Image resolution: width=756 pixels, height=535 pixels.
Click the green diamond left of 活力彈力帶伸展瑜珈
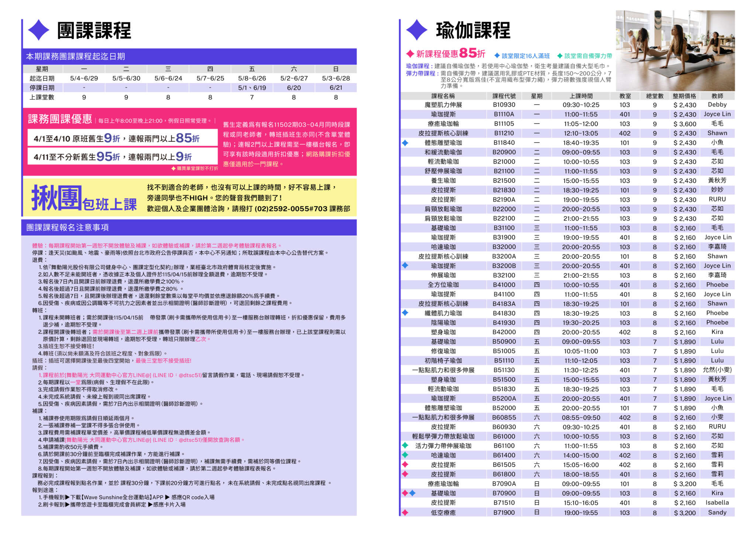[405, 446]
